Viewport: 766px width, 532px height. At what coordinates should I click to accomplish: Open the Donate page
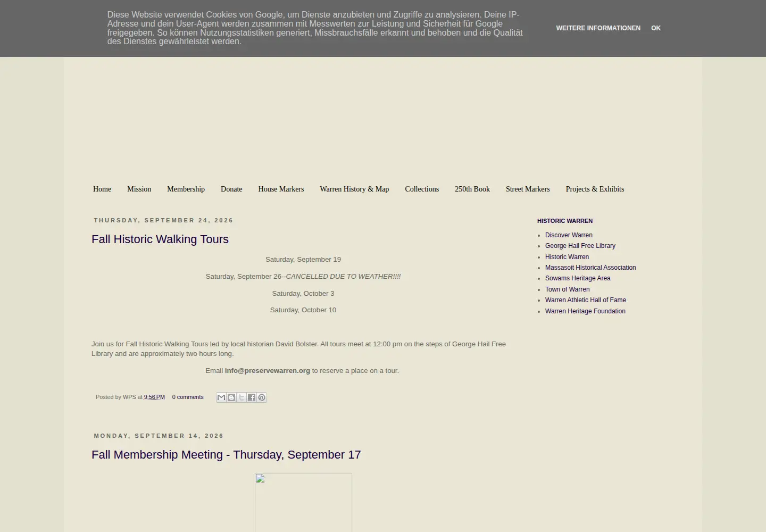[x=231, y=189]
